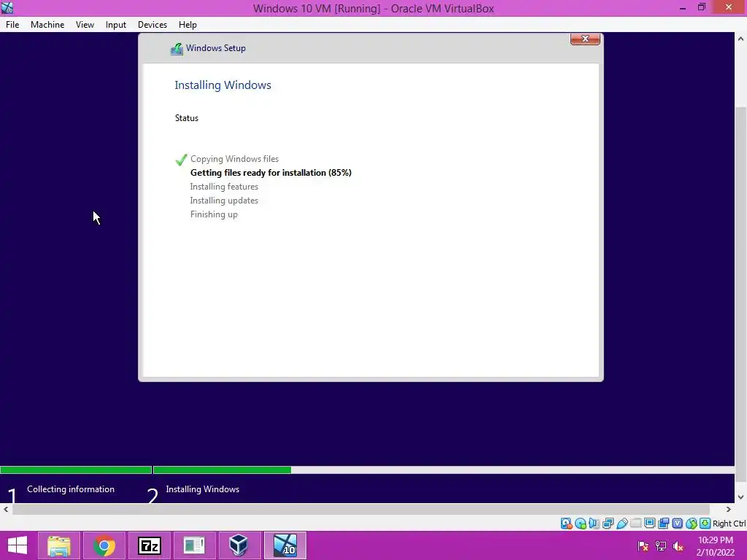Click "Getting files ready for installation (85%)"
The width and height of the screenshot is (747, 560).
click(271, 173)
